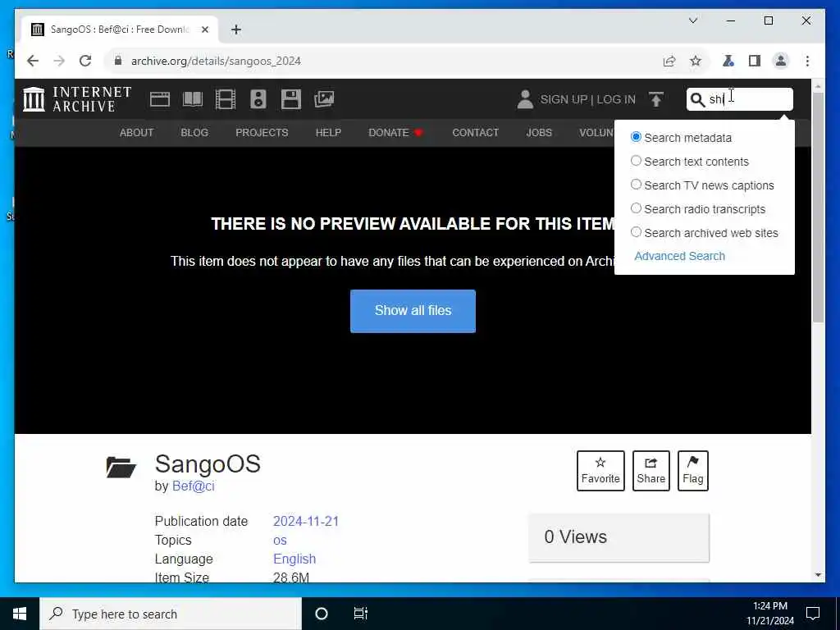The image size is (840, 630).
Task: Open the BLOG menu item
Action: [194, 132]
